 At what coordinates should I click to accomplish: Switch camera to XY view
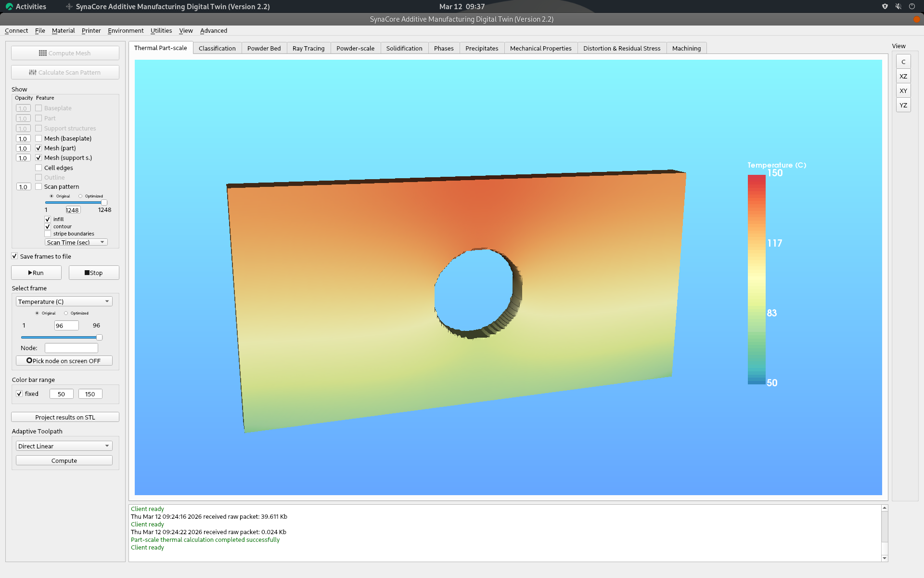tap(903, 91)
